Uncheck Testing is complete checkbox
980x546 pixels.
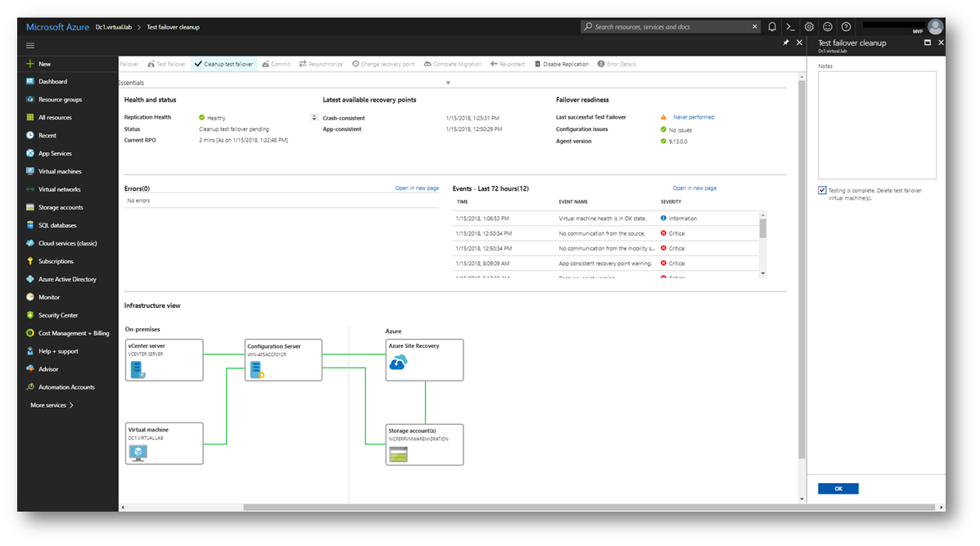[822, 190]
